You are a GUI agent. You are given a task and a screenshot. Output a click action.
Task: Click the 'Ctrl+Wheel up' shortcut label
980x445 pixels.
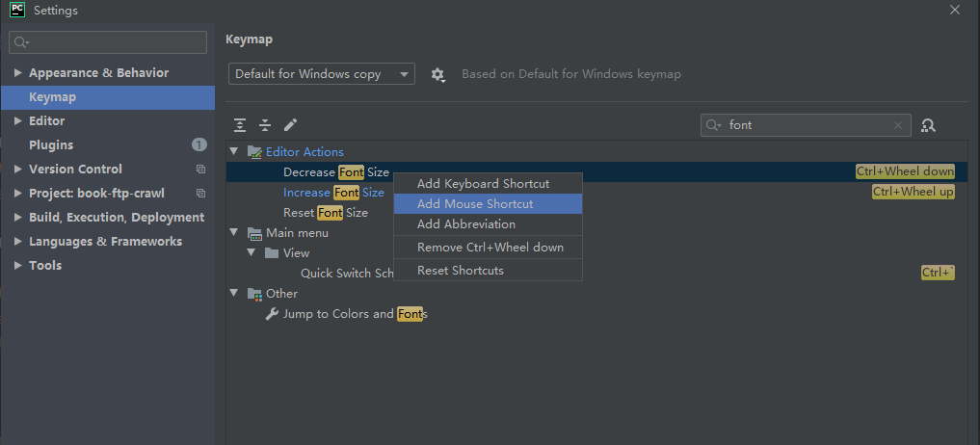pyautogui.click(x=914, y=192)
